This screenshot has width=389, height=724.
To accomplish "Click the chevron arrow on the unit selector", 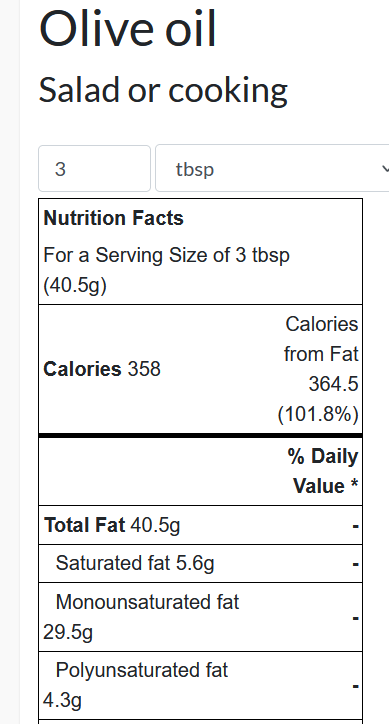I will coord(385,169).
